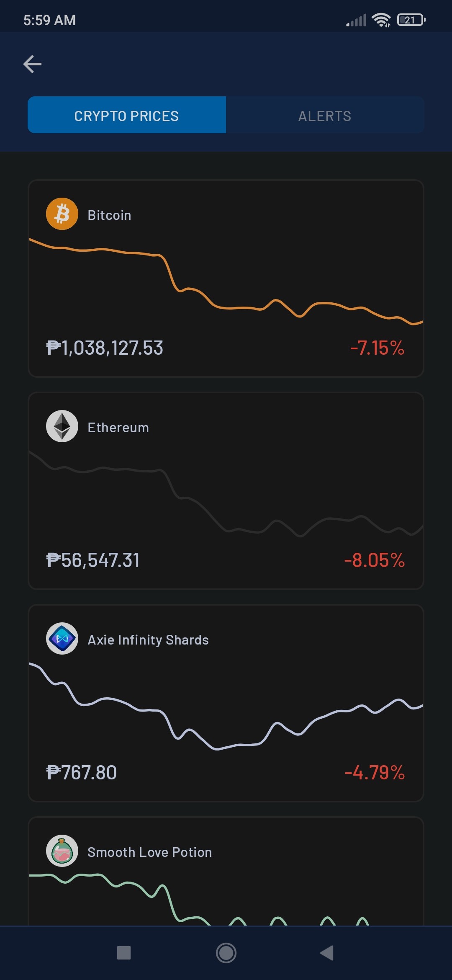The width and height of the screenshot is (452, 980).
Task: Tap the Smooth Love Potion bottle icon
Action: (x=62, y=851)
